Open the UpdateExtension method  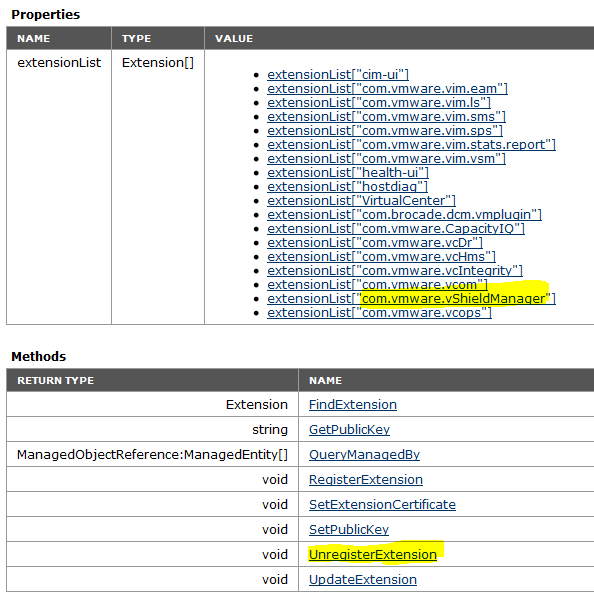pyautogui.click(x=363, y=580)
